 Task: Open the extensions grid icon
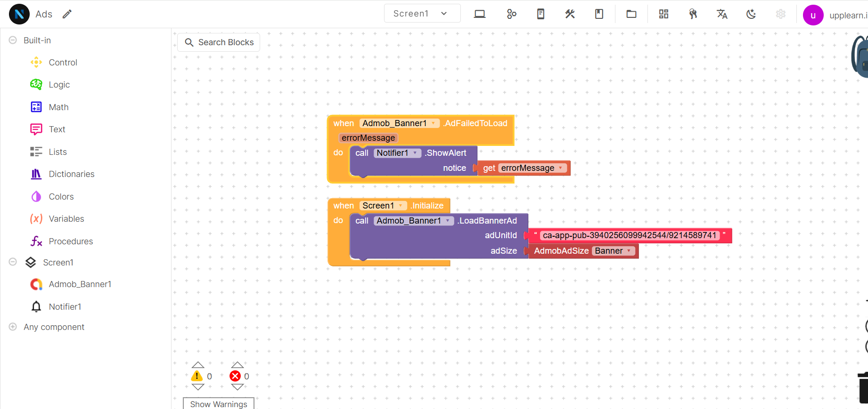(663, 14)
